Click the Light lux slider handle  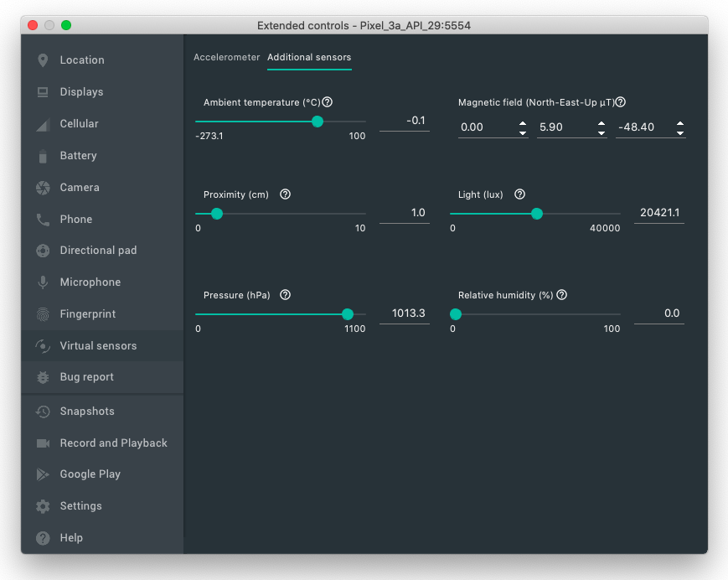537,214
